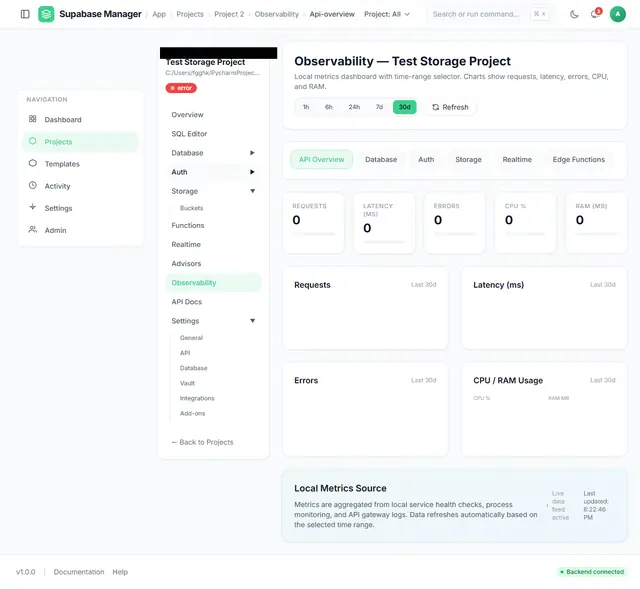Go to Activity in navigation
The height and width of the screenshot is (589, 640).
click(80, 186)
